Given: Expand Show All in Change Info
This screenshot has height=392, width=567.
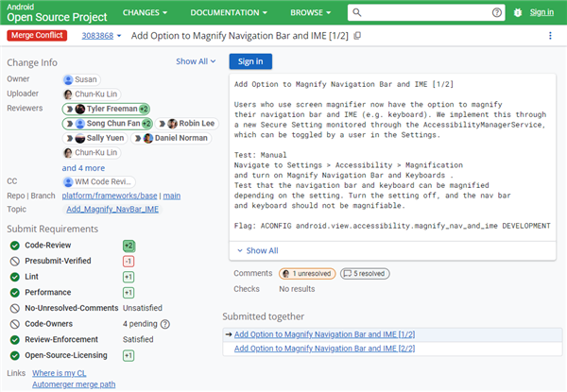Looking at the screenshot, I should coord(196,61).
